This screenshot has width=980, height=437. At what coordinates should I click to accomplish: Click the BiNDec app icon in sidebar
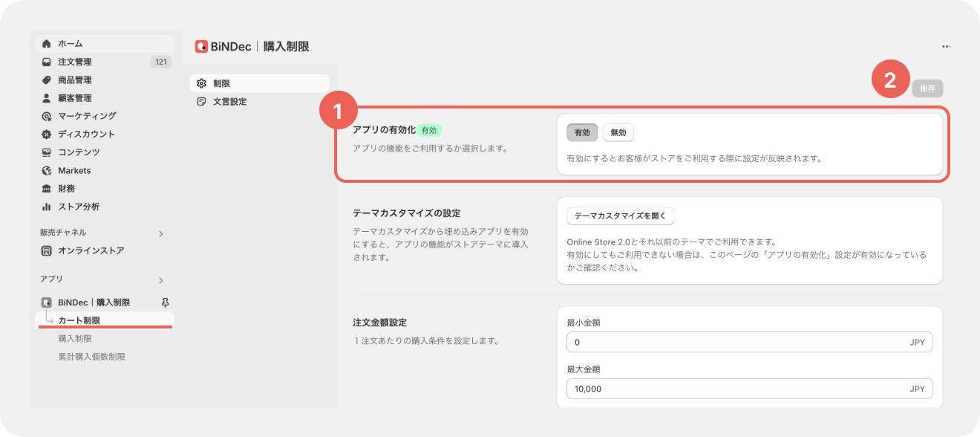tap(47, 302)
